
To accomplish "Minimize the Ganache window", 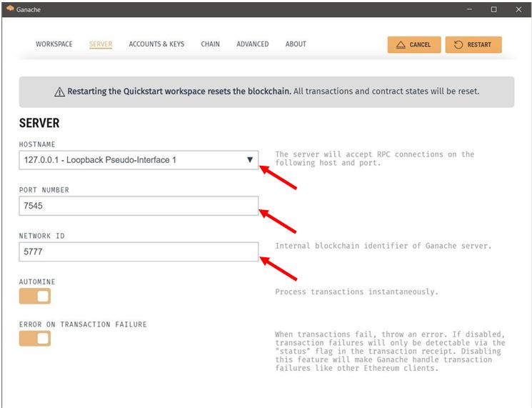I will point(469,9).
